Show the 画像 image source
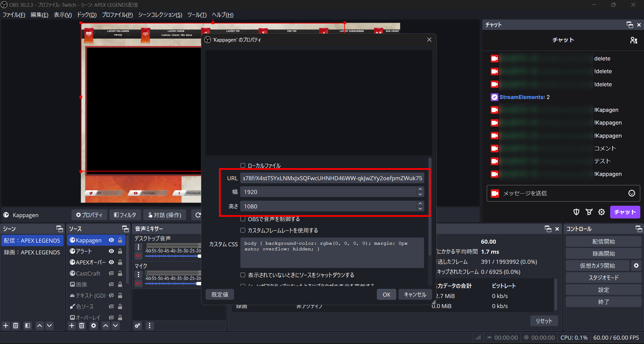 pos(111,285)
